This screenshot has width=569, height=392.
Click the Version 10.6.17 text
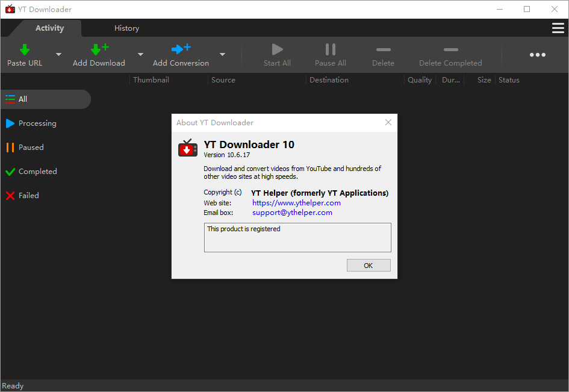click(227, 155)
